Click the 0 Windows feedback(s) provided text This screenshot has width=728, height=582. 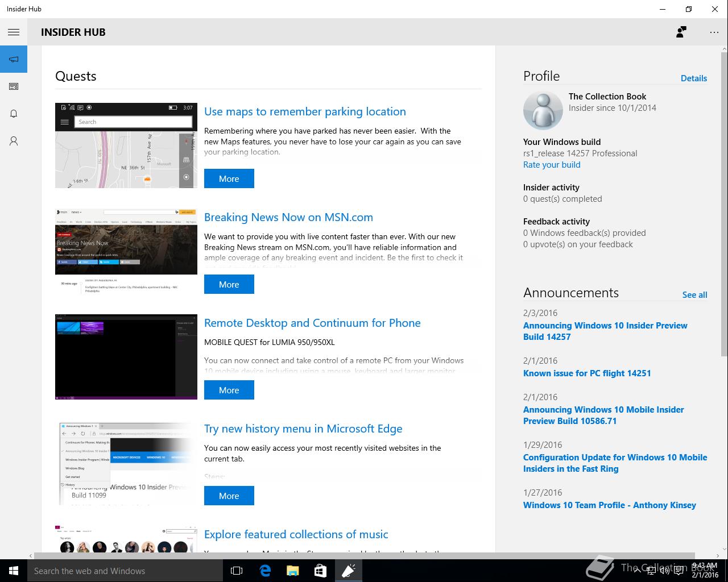[x=585, y=233]
